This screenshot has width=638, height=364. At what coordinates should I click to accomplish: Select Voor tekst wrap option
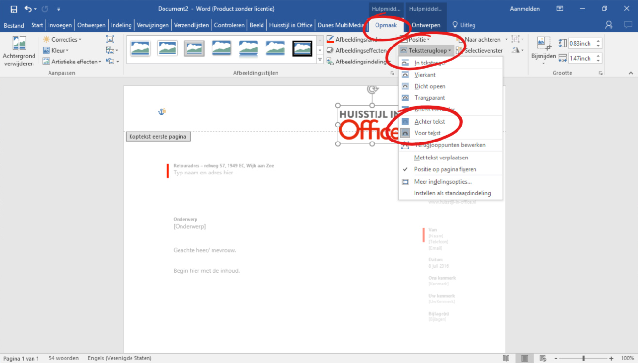pyautogui.click(x=450, y=133)
